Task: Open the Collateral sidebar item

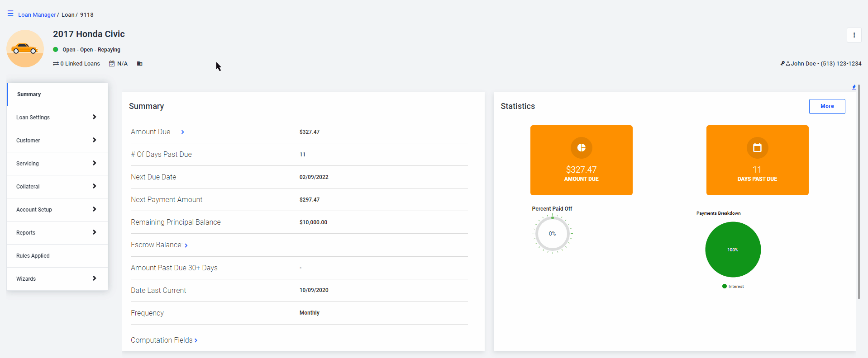Action: click(57, 187)
